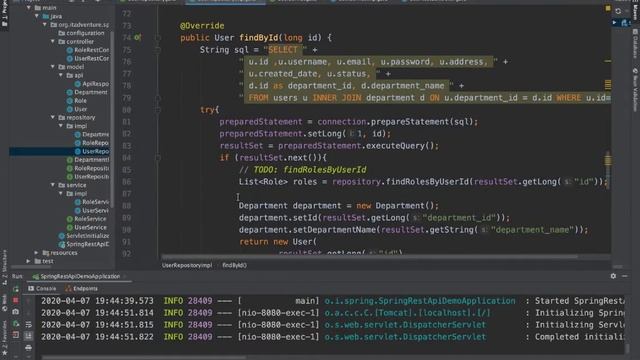Viewport: 640px width, 360px height.
Task: Collapse the controller package
Action: [x=53, y=41]
